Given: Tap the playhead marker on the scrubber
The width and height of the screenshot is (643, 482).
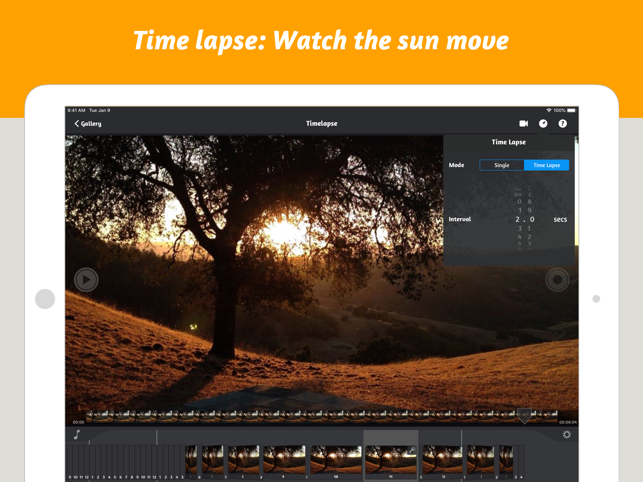Looking at the screenshot, I should coord(524,415).
